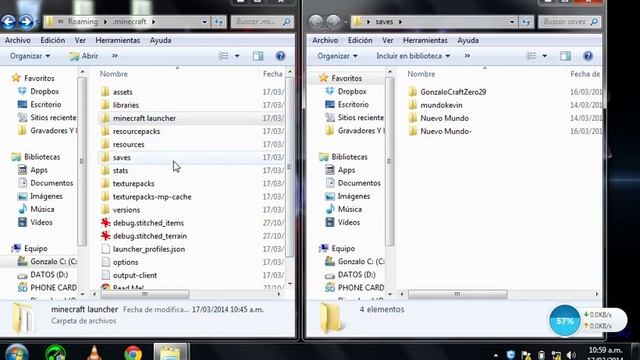
Task: Open the Windows Start menu
Action: [16, 353]
